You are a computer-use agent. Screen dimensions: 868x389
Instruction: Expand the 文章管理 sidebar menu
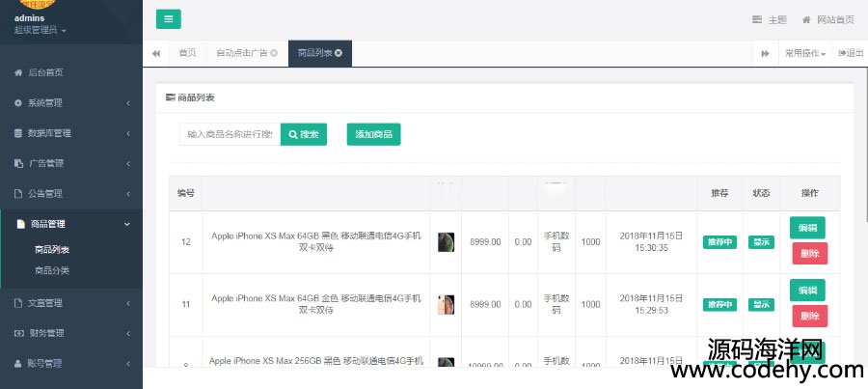coord(70,303)
